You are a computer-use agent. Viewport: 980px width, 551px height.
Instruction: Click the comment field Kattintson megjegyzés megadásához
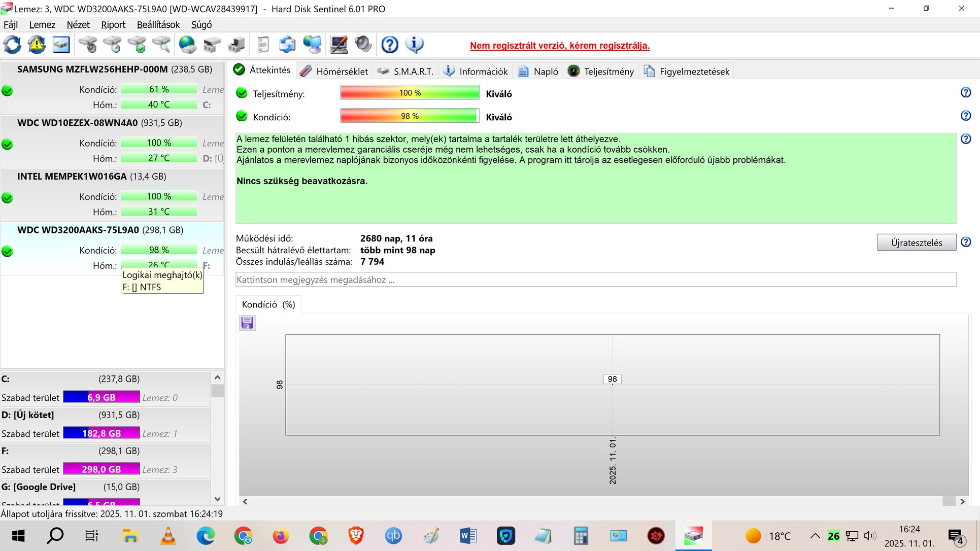(x=595, y=280)
